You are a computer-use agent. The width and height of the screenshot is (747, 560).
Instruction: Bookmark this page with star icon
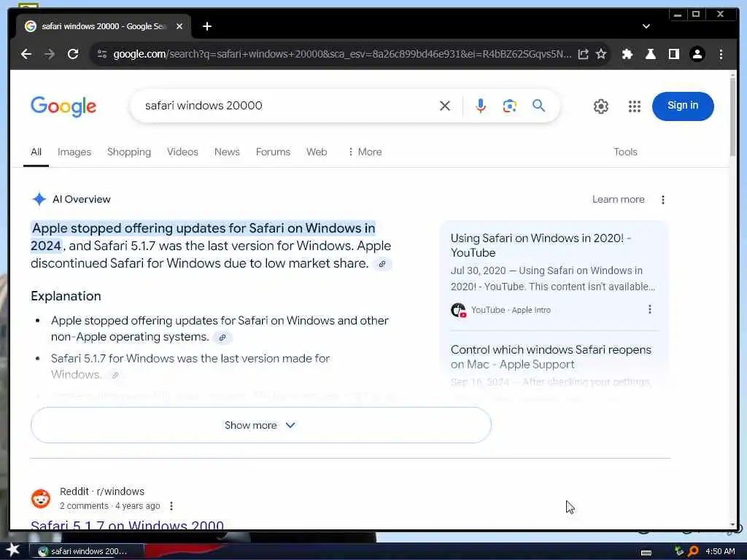pyautogui.click(x=601, y=54)
